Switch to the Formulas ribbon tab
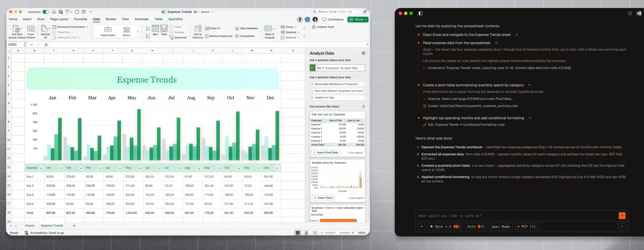 pyautogui.click(x=80, y=19)
